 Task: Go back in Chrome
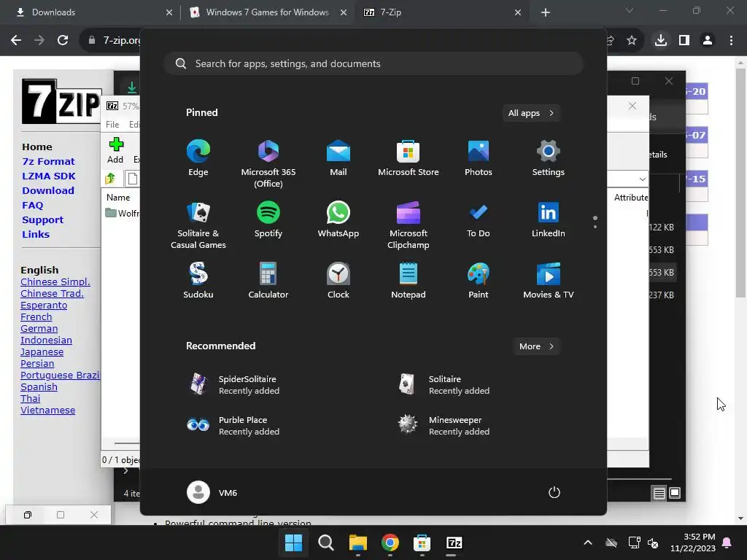pyautogui.click(x=16, y=41)
